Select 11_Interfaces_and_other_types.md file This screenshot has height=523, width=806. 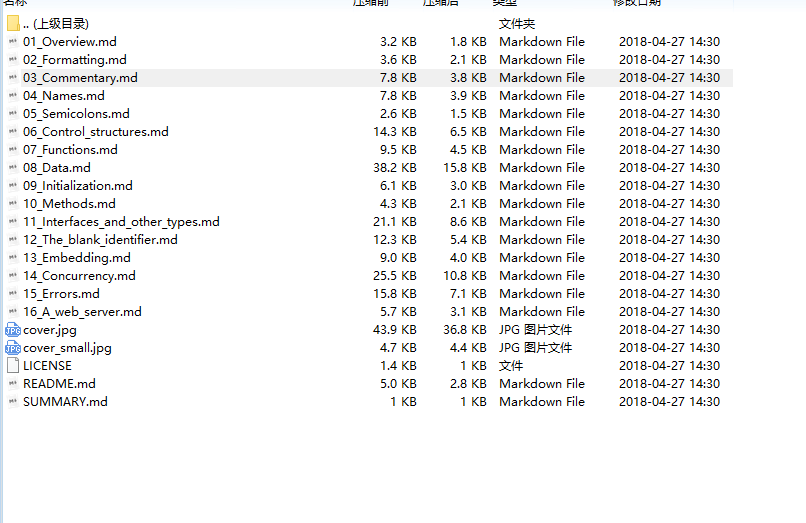pyautogui.click(x=121, y=222)
